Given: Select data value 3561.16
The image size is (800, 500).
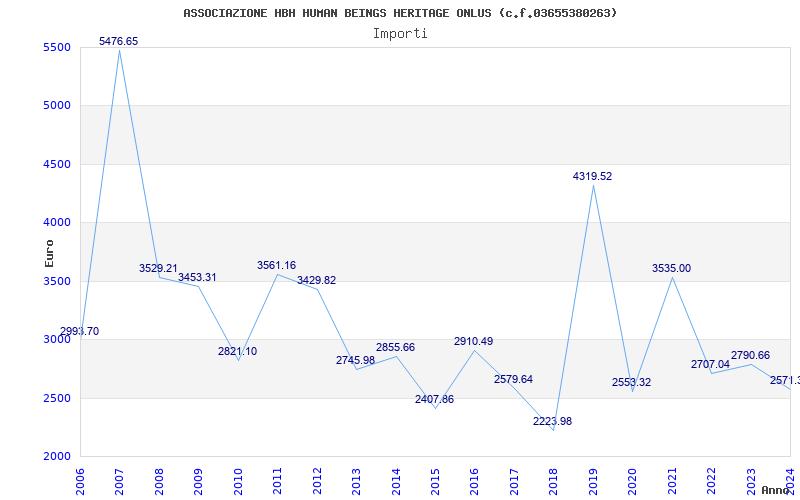Looking at the screenshot, I should (276, 265).
